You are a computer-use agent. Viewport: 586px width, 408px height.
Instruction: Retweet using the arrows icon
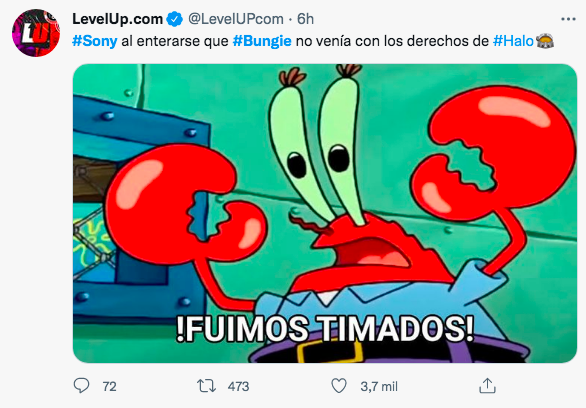(206, 386)
